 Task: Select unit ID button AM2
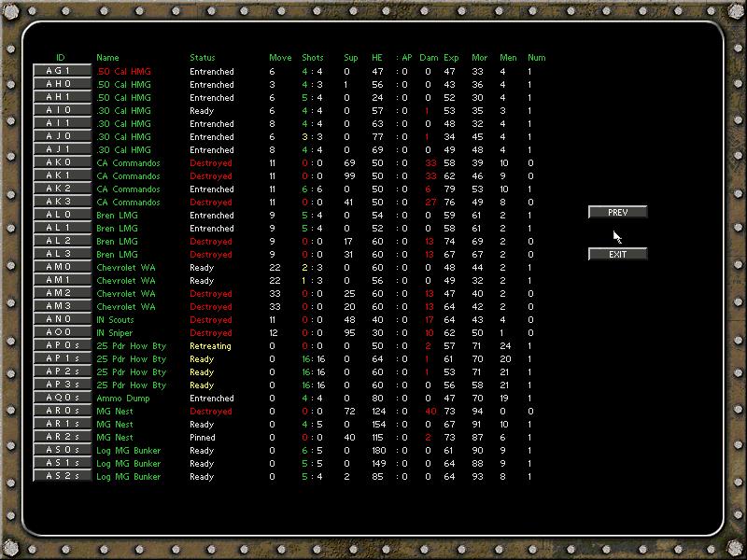click(x=63, y=293)
